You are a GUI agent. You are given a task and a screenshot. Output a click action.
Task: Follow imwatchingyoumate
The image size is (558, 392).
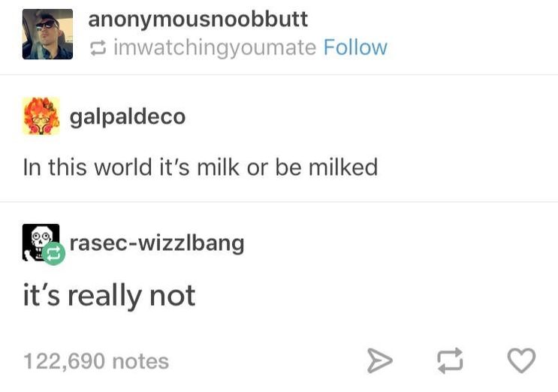[x=355, y=47]
